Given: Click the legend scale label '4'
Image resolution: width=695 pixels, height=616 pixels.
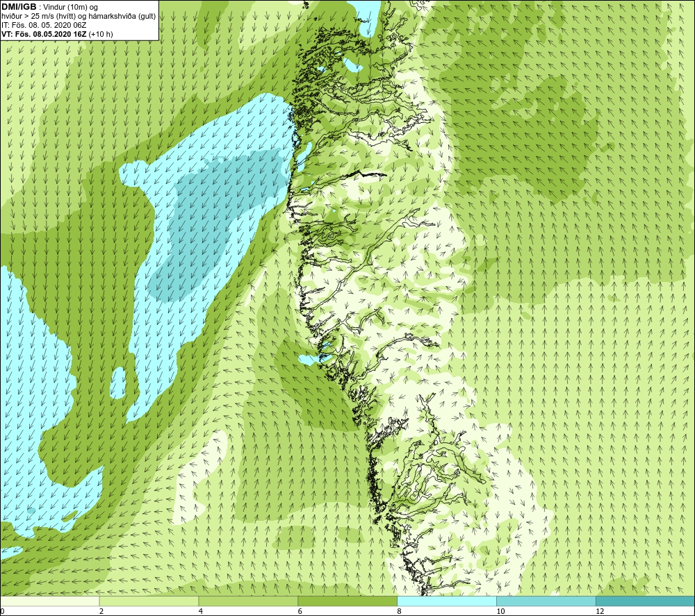Looking at the screenshot, I should coord(201,612).
